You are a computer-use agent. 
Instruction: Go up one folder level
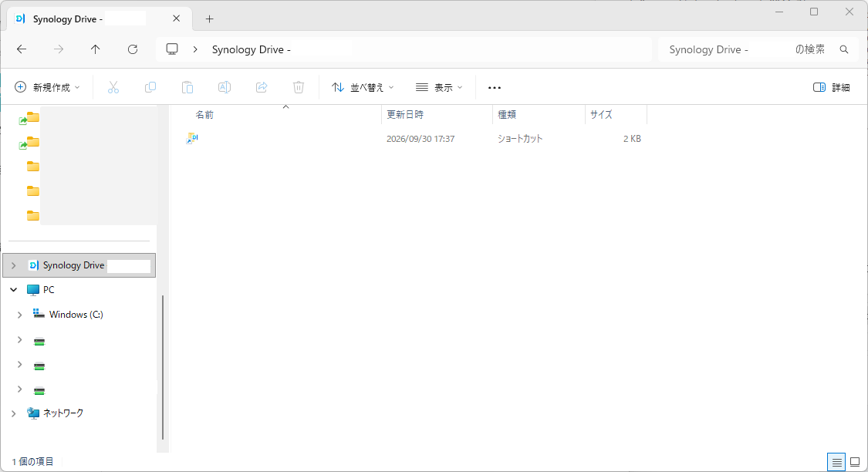click(x=95, y=49)
